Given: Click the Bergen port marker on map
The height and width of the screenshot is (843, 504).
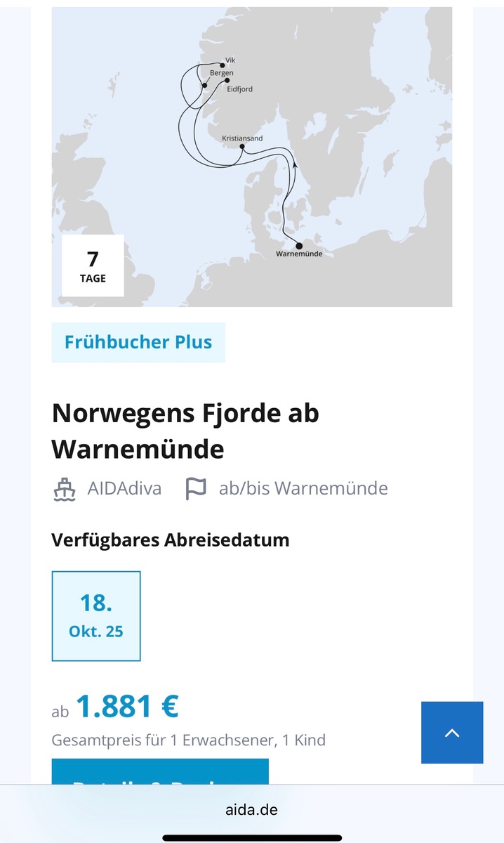Looking at the screenshot, I should 204,85.
